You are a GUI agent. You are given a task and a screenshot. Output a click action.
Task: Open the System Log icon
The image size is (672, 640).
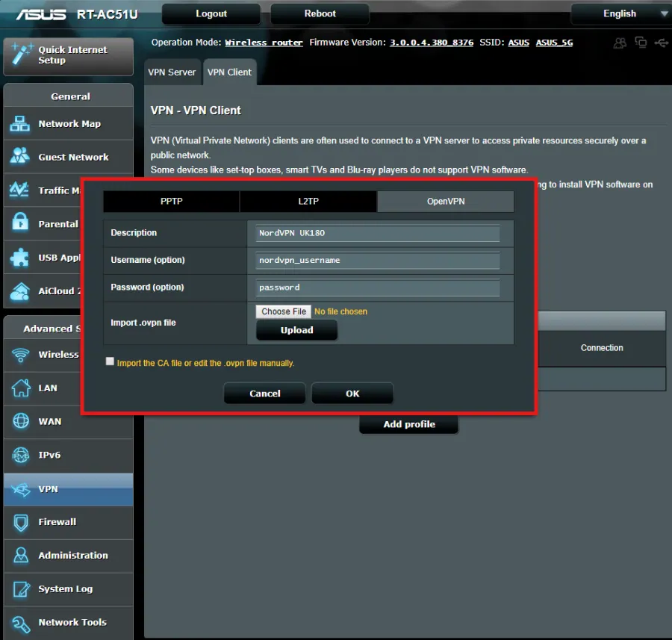point(21,589)
